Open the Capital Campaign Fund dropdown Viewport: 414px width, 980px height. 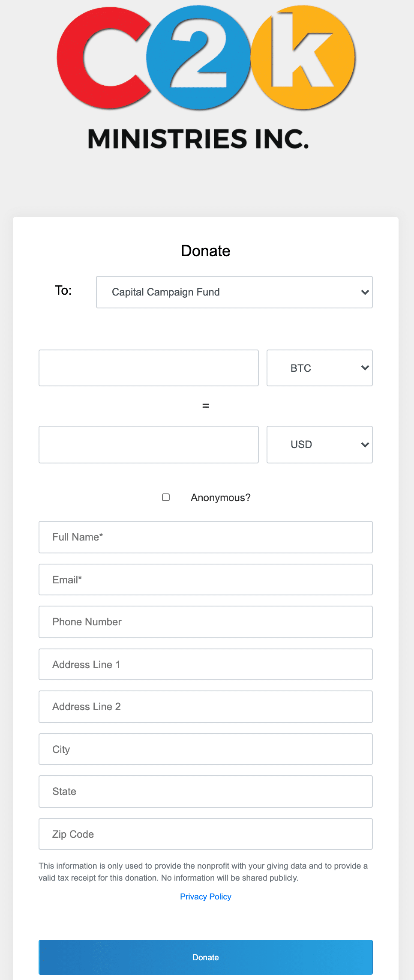click(x=234, y=292)
